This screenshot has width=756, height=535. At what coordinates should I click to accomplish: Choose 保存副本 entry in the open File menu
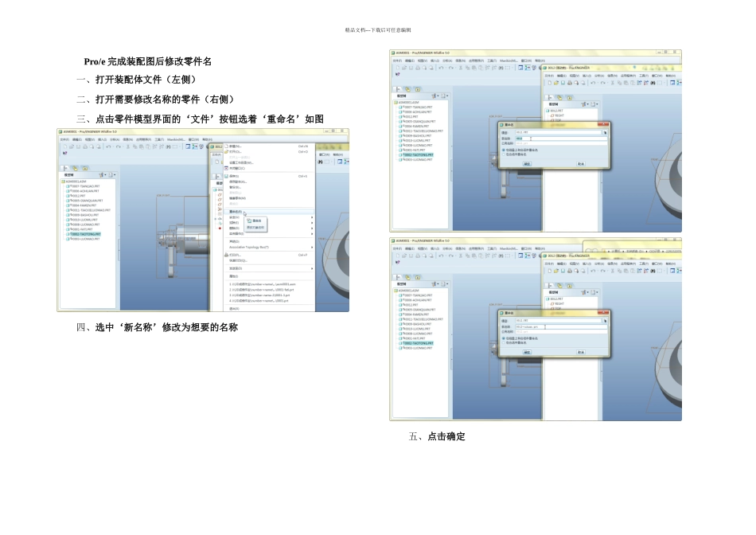pos(269,182)
